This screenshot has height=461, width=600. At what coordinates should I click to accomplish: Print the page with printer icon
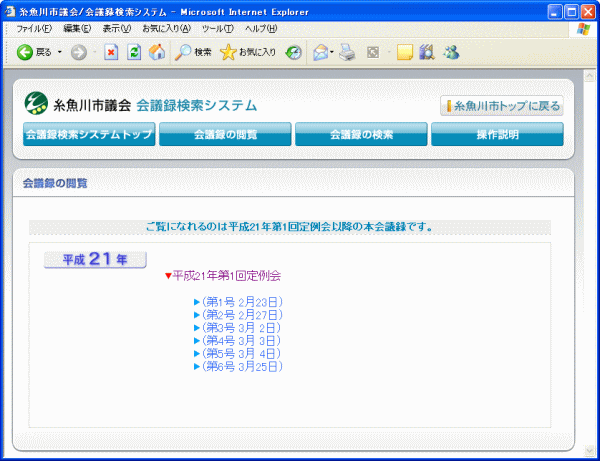tap(347, 52)
